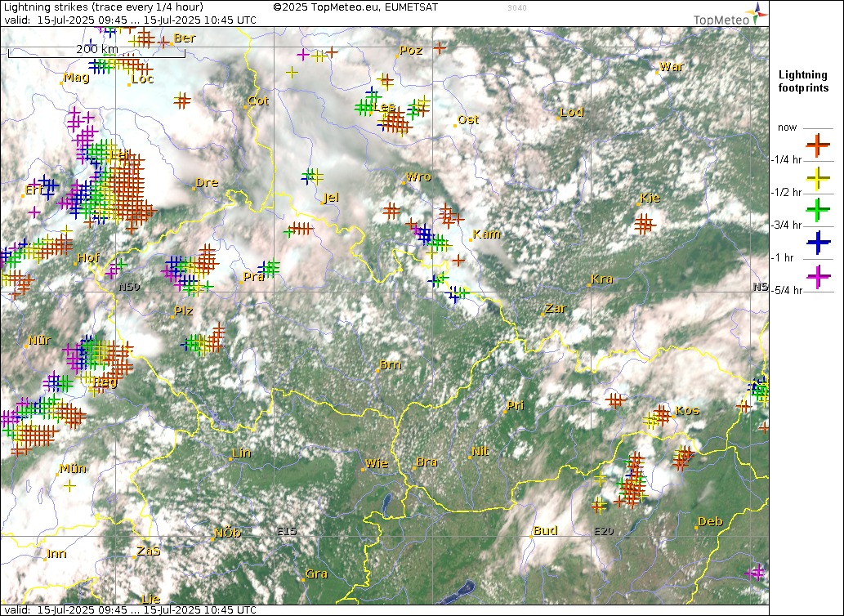Click the top 'valid:' timestamp line

pos(130,20)
